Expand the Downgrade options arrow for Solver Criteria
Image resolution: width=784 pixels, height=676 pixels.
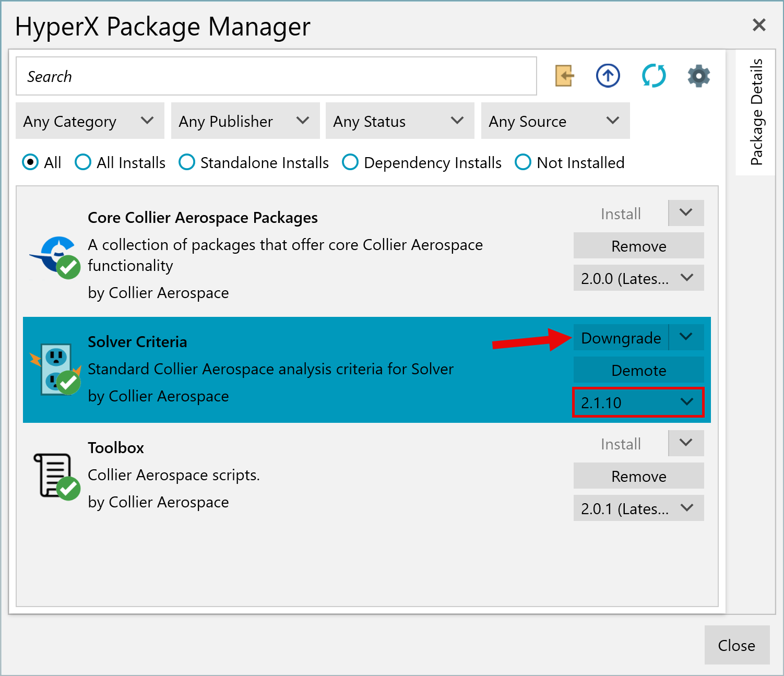click(686, 337)
